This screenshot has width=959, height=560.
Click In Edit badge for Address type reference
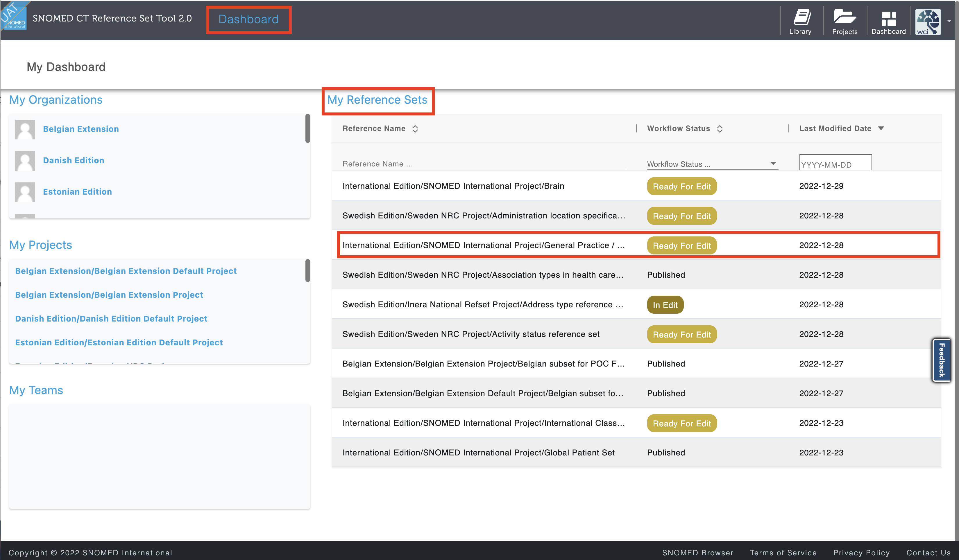click(x=665, y=305)
